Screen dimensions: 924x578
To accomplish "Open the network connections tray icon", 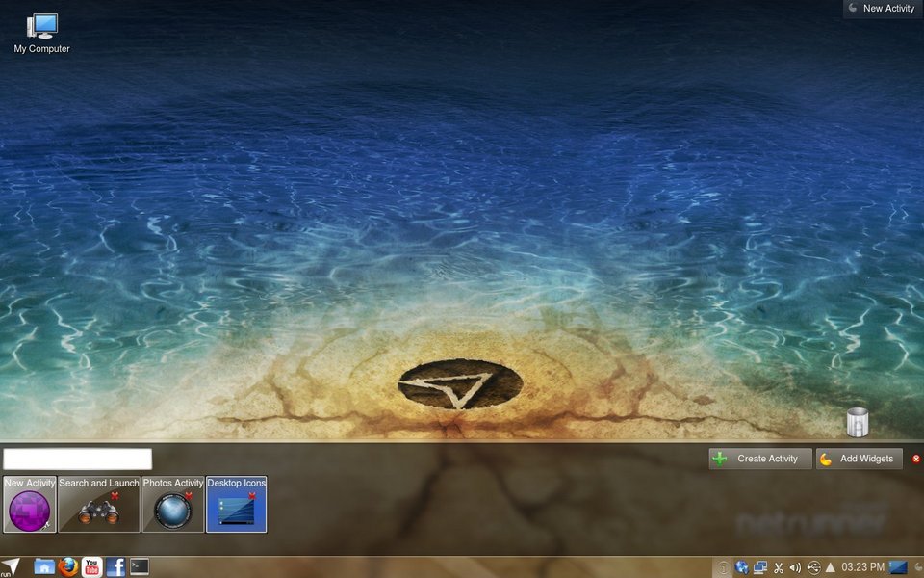I will pos(760,567).
